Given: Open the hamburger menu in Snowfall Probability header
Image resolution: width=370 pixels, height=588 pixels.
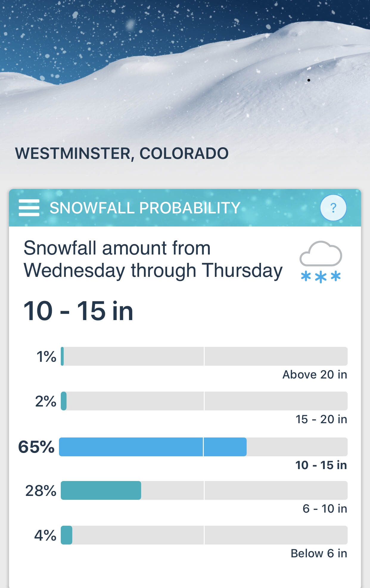Looking at the screenshot, I should click(x=29, y=208).
